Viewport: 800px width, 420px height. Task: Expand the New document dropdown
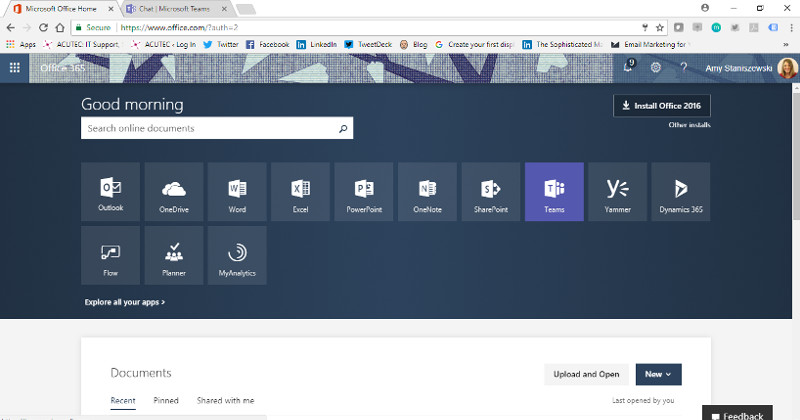658,374
